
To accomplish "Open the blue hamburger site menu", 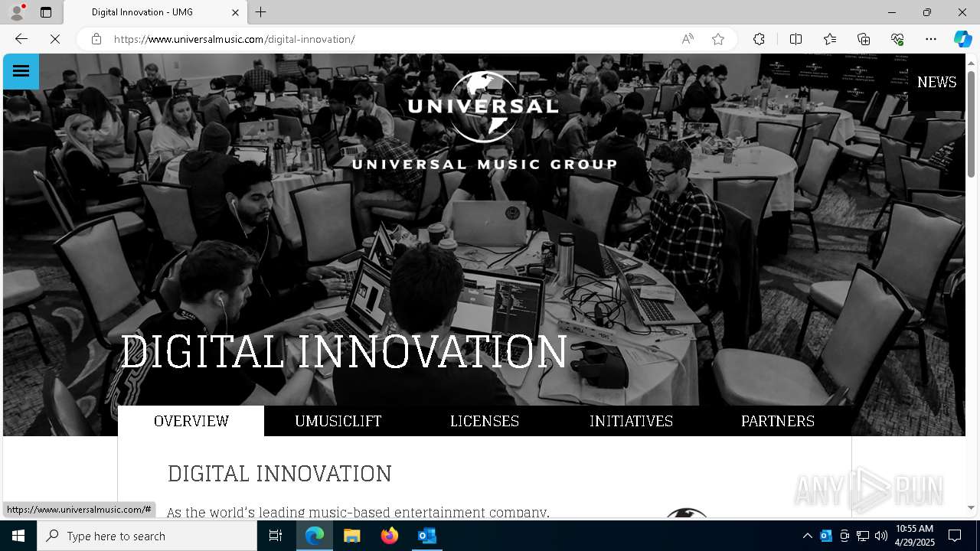I will click(x=21, y=71).
